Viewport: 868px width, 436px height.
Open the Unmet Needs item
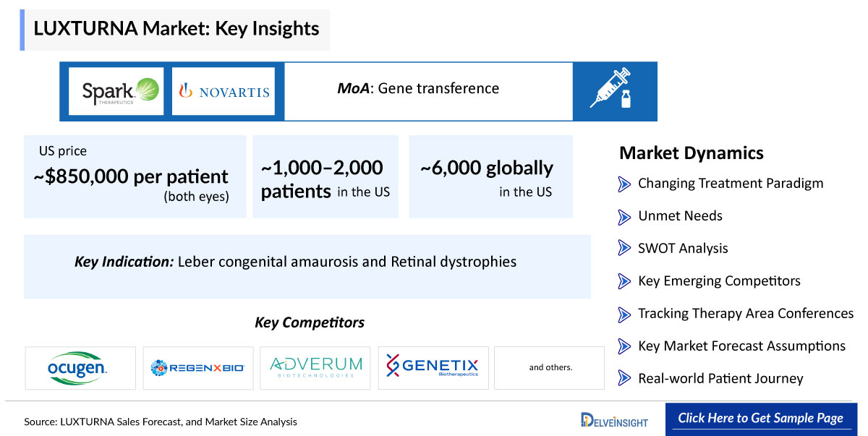(679, 215)
